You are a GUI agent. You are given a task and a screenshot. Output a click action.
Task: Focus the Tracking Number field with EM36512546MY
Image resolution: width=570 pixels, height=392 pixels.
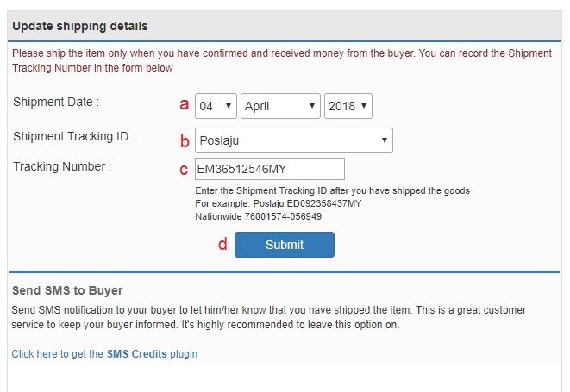coord(270,169)
